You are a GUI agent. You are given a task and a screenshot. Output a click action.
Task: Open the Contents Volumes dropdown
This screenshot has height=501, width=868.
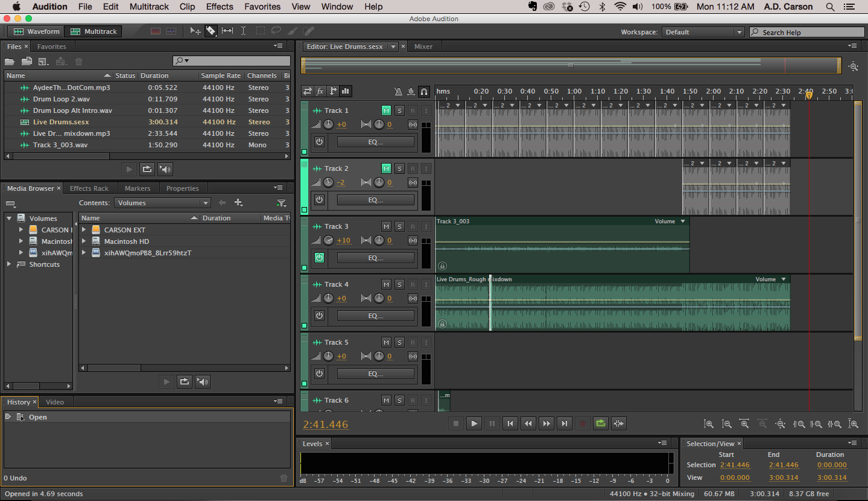[162, 203]
